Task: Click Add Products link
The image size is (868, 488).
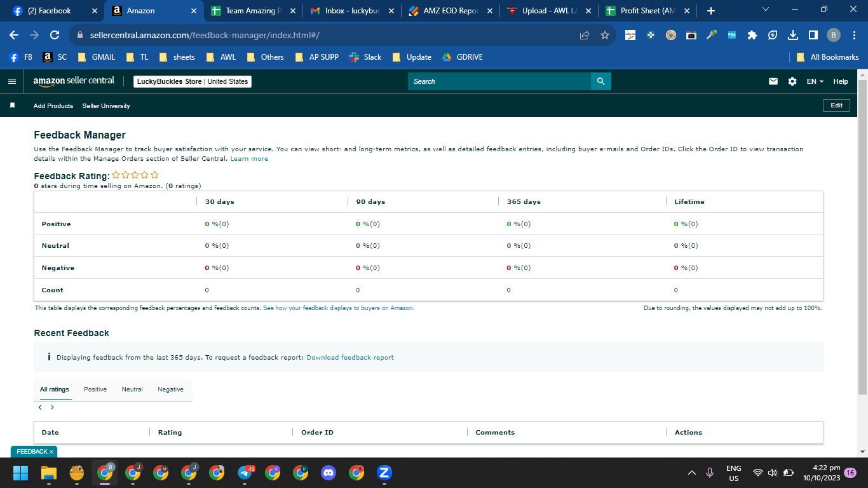Action: pos(53,105)
